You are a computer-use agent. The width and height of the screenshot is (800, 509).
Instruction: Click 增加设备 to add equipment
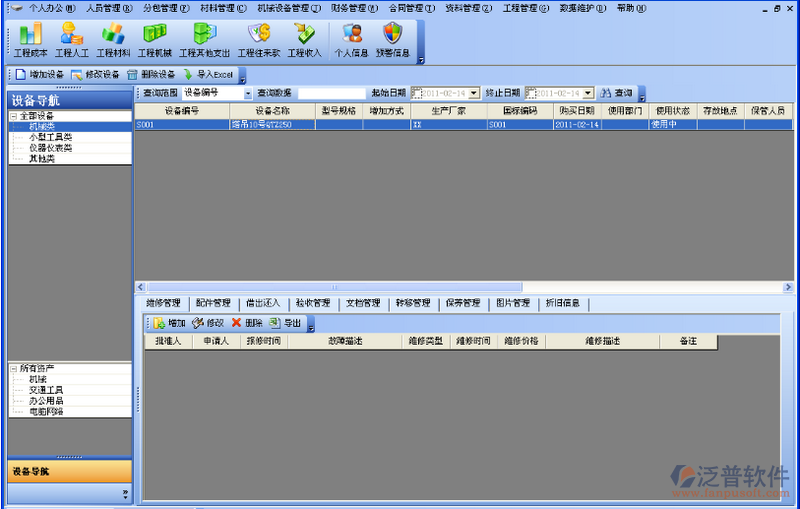click(40, 74)
